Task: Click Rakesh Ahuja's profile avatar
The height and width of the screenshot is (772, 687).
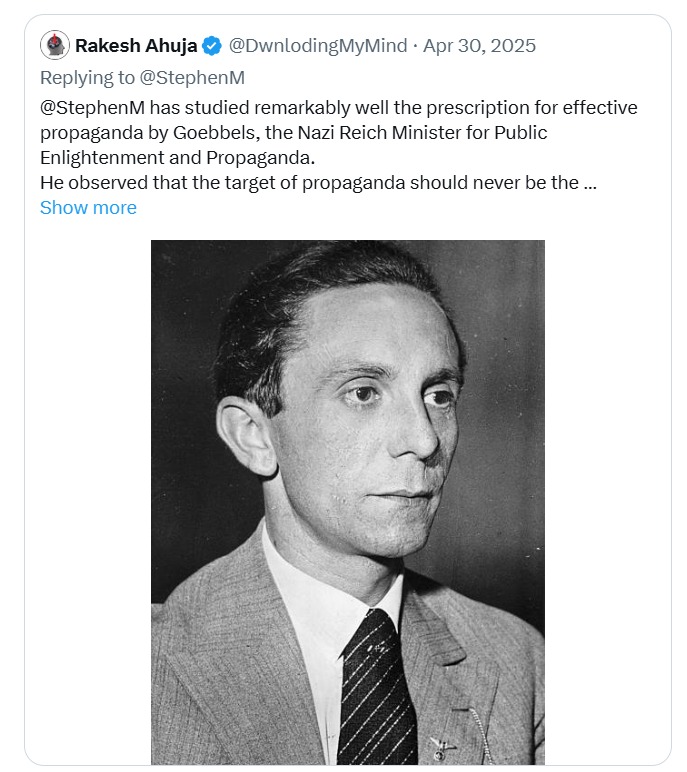Action: click(54, 45)
